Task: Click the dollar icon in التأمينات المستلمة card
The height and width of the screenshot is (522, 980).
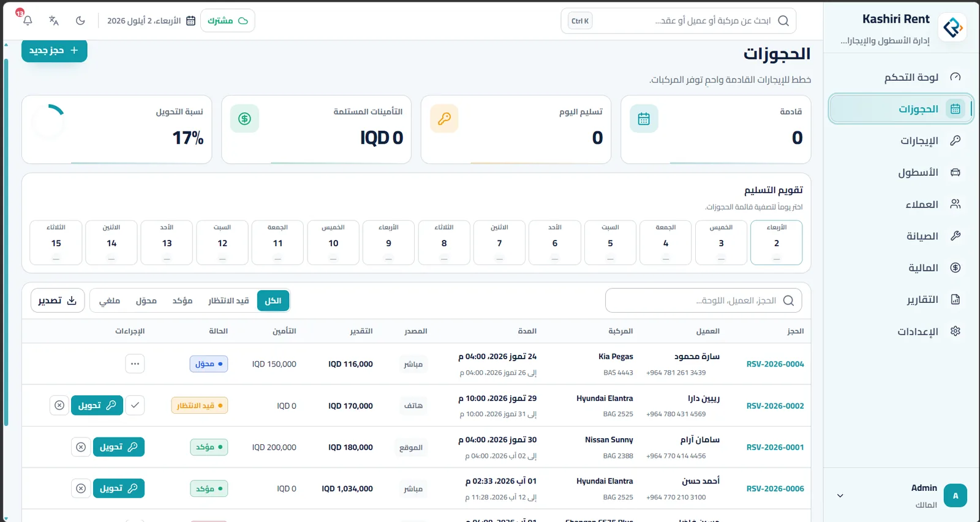Action: (244, 119)
